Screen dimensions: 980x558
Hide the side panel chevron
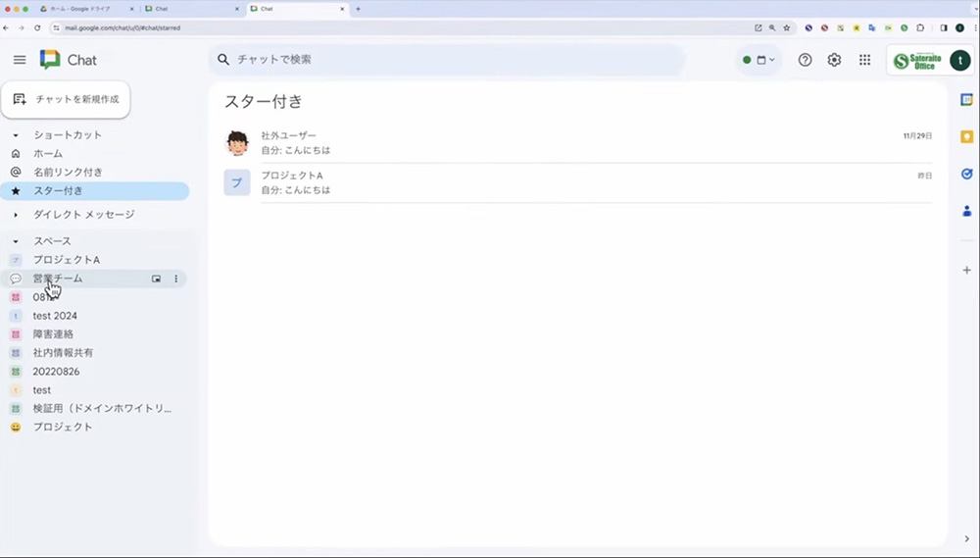(966, 539)
